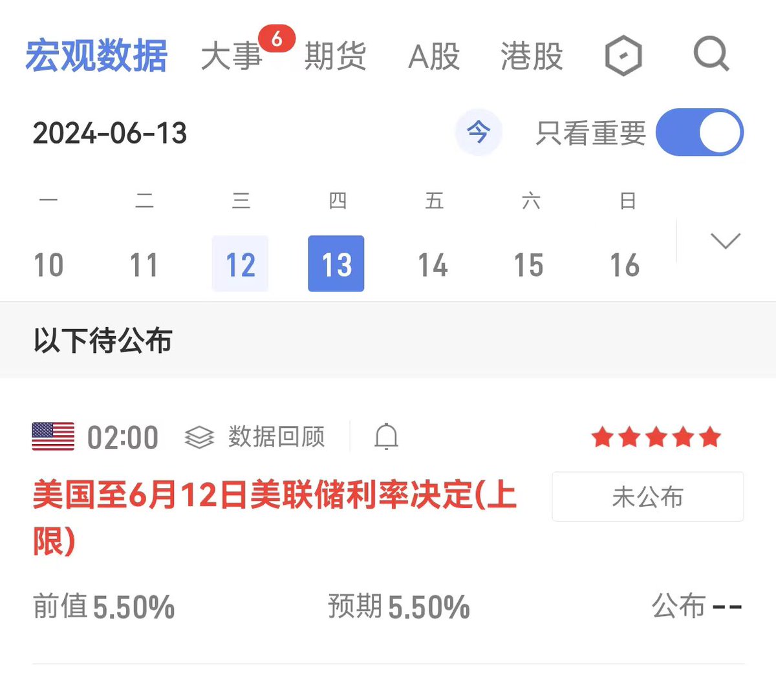Tap the US flag icon
The width and height of the screenshot is (776, 700).
coord(53,436)
